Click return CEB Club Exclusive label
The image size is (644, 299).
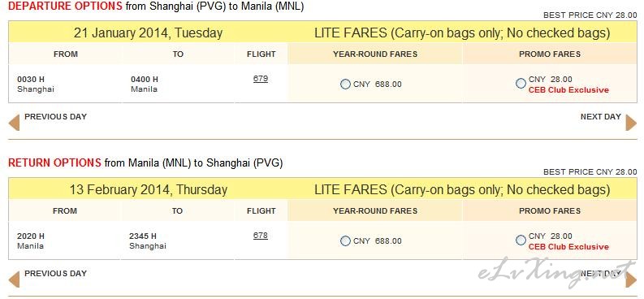tap(568, 247)
